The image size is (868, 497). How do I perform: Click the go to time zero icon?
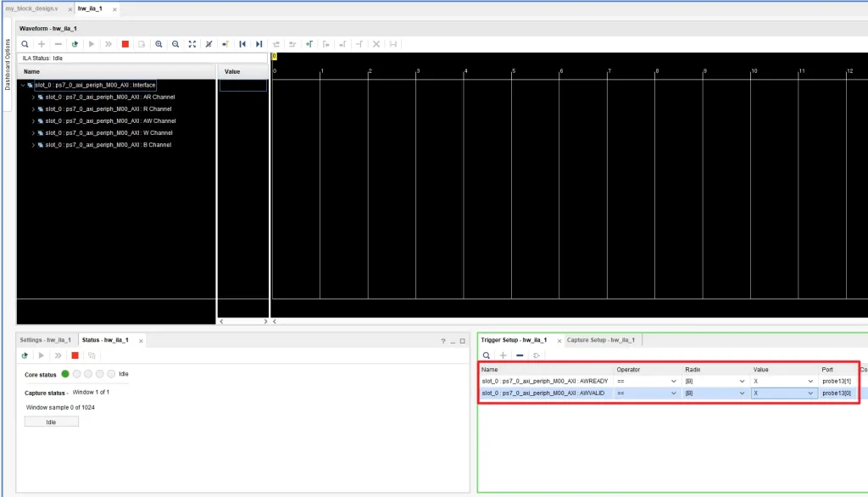pos(225,44)
